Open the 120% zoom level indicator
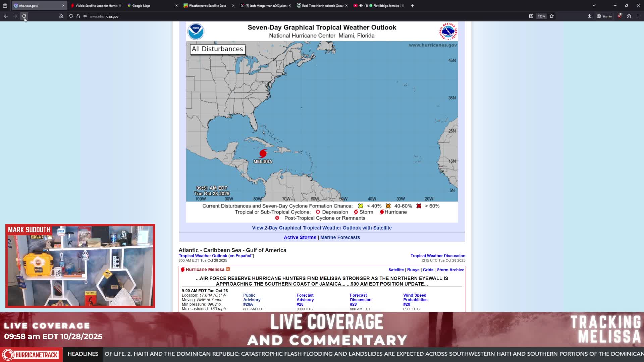This screenshot has height=362, width=644. click(x=541, y=16)
